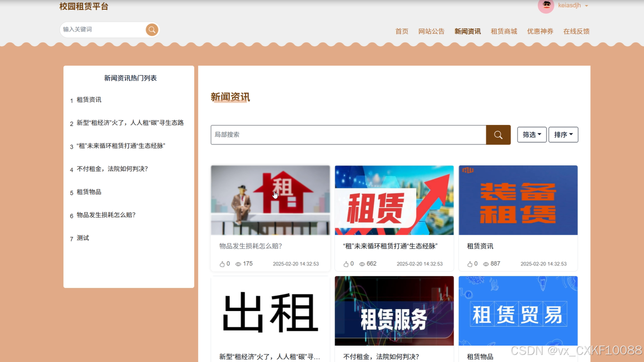Open 网站公告 navigation item
The height and width of the screenshot is (362, 644).
coord(431,31)
